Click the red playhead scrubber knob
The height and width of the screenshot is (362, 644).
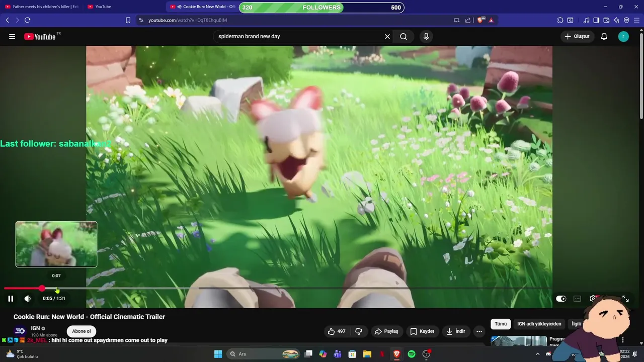click(x=42, y=289)
